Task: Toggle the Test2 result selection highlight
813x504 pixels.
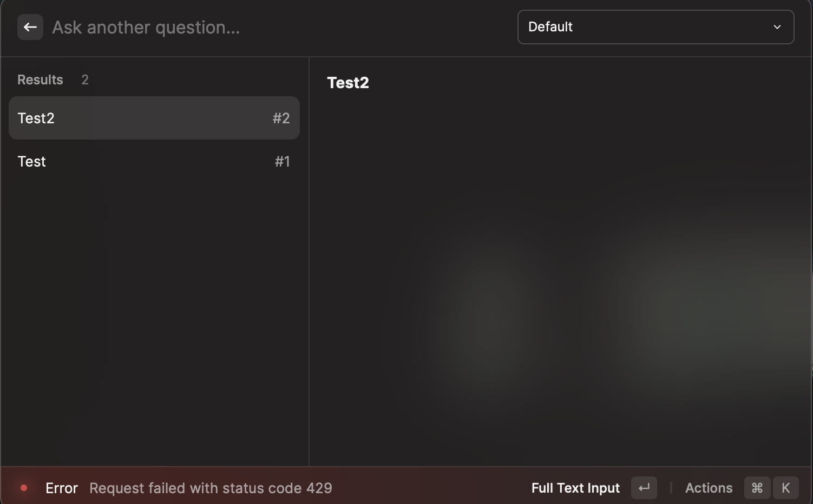Action: tap(154, 118)
